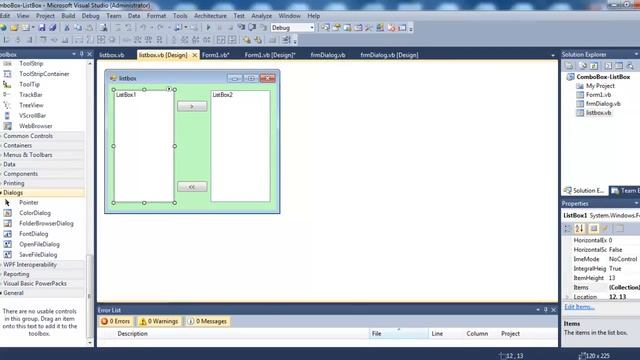
Task: Click View Designer icon in Solution Explorer
Action: pos(619,66)
